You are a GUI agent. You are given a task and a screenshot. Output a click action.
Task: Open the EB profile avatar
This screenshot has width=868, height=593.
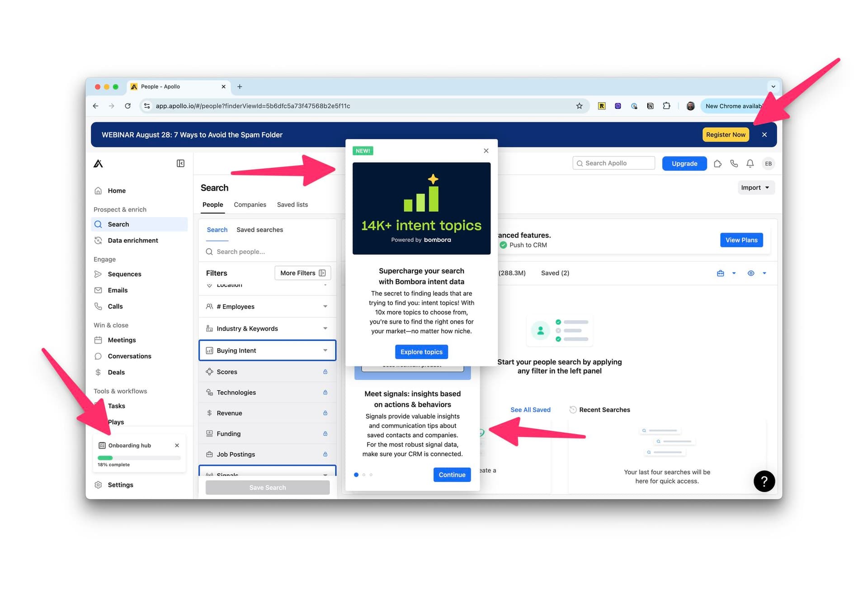point(768,163)
